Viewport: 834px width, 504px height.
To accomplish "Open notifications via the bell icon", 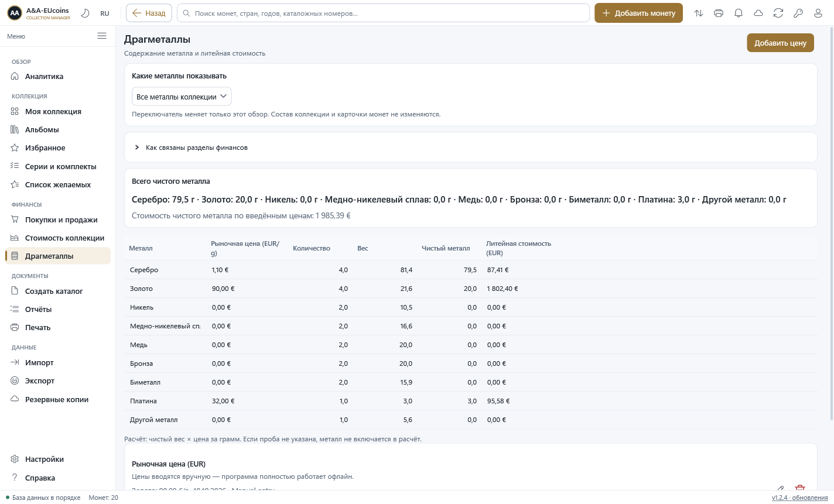I will coord(739,13).
